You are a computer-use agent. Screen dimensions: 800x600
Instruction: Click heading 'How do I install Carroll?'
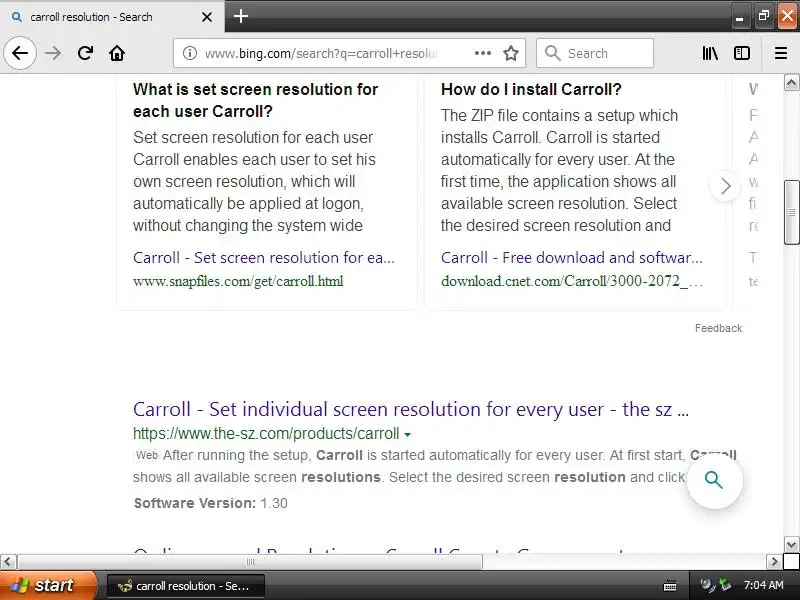click(x=531, y=89)
